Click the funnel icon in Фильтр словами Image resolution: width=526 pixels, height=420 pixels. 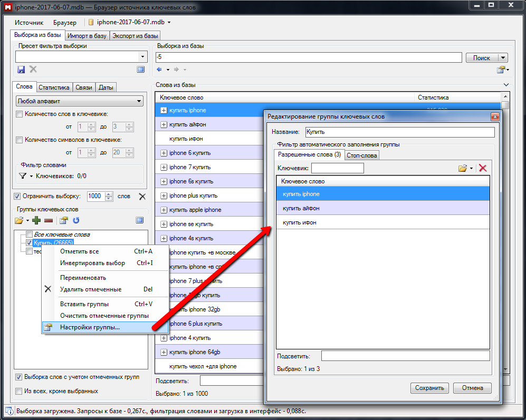click(x=22, y=176)
